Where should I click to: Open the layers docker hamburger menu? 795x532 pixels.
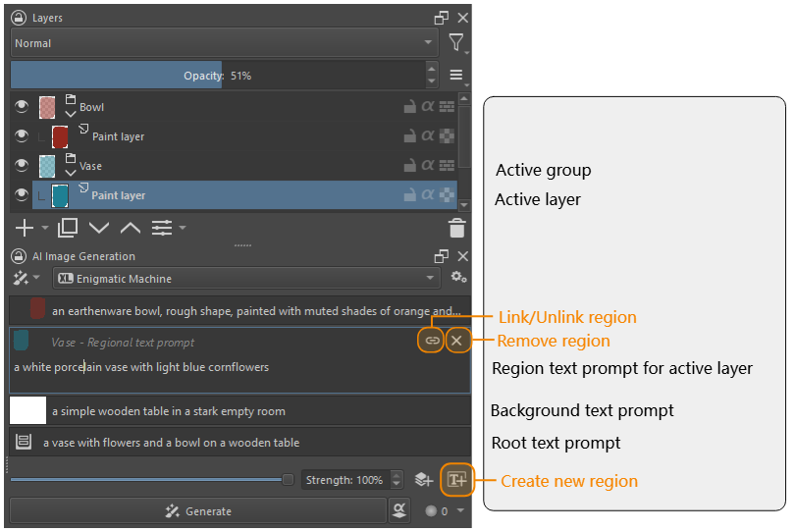(x=456, y=75)
